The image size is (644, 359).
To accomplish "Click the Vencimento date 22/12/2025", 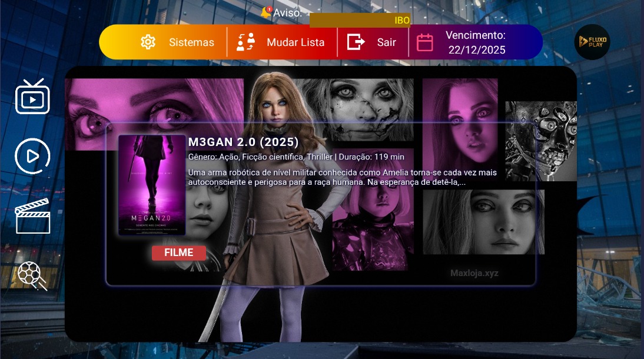I will pyautogui.click(x=476, y=50).
